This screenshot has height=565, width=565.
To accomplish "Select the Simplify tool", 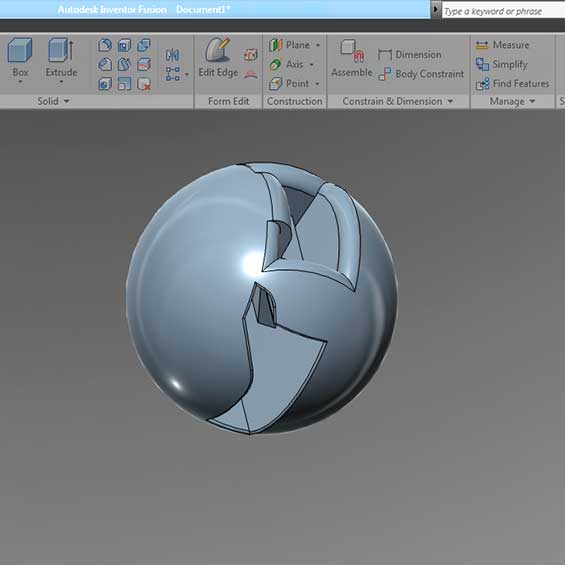I will pos(502,64).
